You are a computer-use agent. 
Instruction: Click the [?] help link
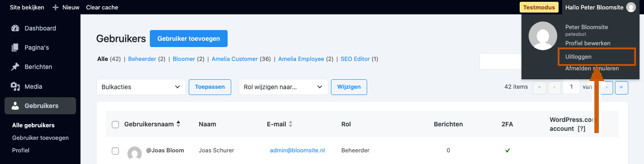(581, 129)
